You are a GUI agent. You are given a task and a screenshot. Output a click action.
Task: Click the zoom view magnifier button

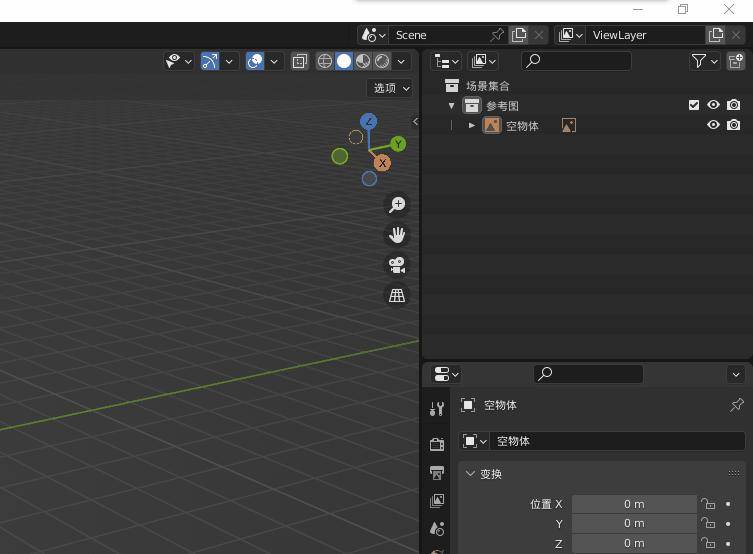coord(397,205)
